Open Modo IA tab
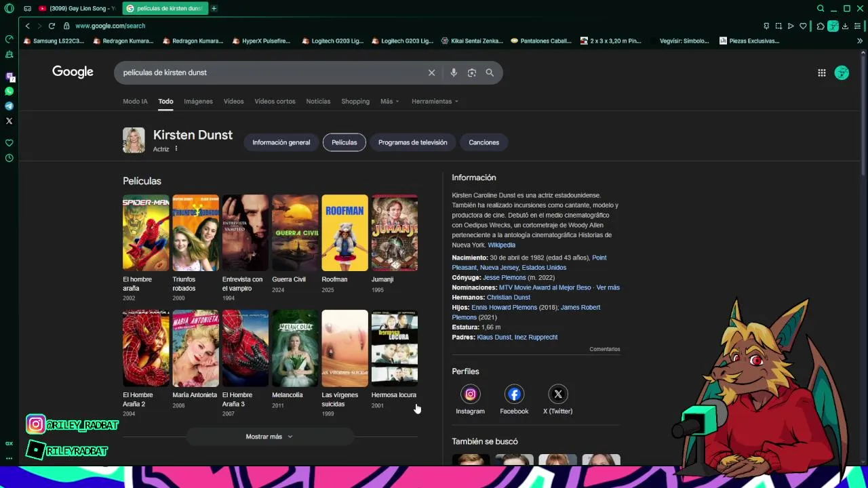The height and width of the screenshot is (488, 868). click(135, 102)
